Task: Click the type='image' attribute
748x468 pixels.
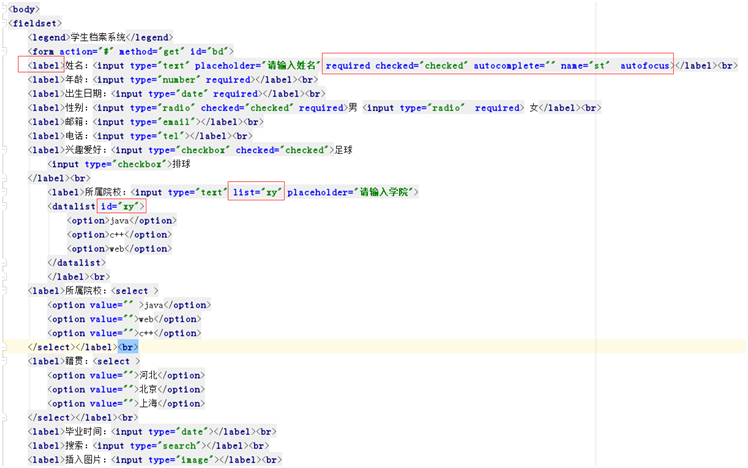Action: (181, 459)
